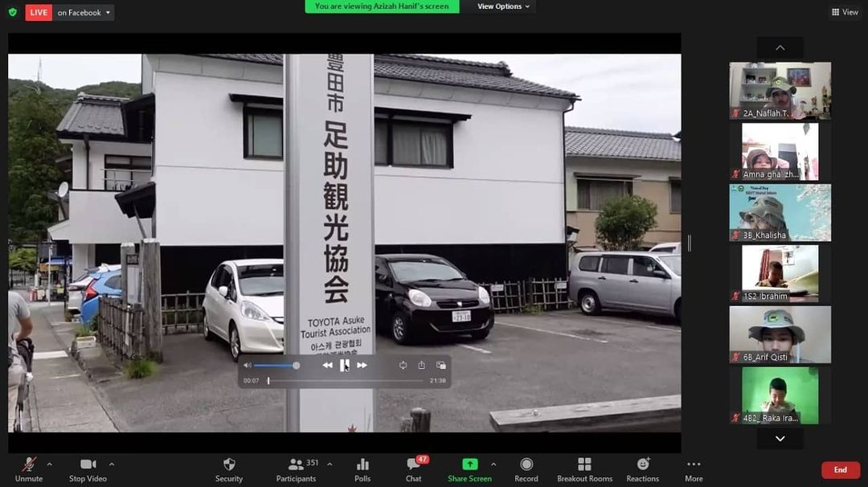The height and width of the screenshot is (487, 868).
Task: Open the Participants panel
Action: (296, 469)
